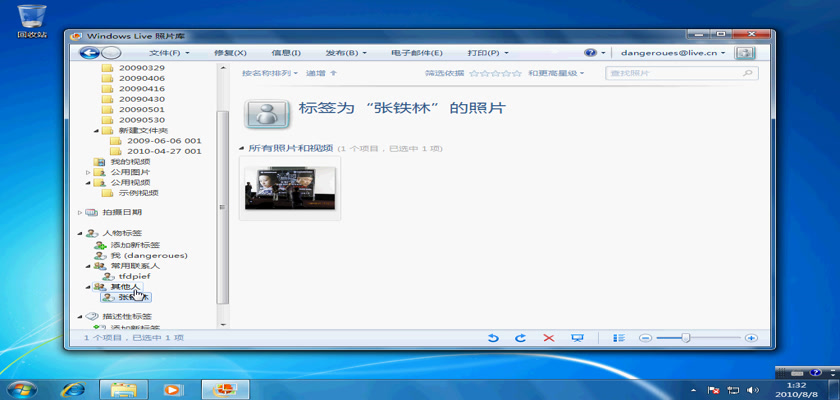Rotate photo counterclockwise with the left rotate icon
The width and height of the screenshot is (840, 400).
tap(493, 339)
